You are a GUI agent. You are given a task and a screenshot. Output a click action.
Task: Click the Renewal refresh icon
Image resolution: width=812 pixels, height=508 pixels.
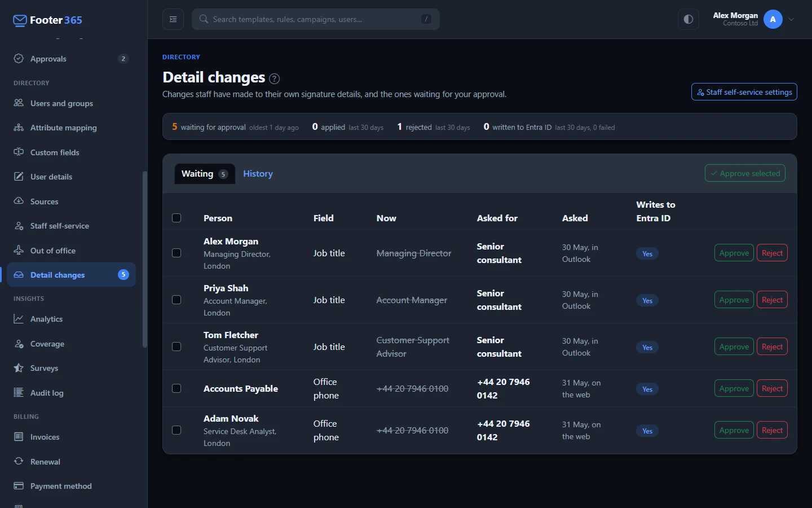(19, 461)
